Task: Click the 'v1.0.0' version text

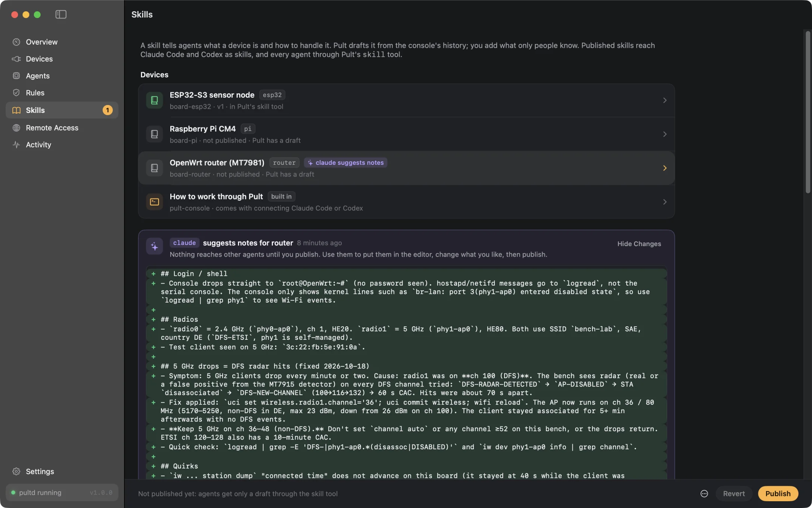Action: [101, 493]
